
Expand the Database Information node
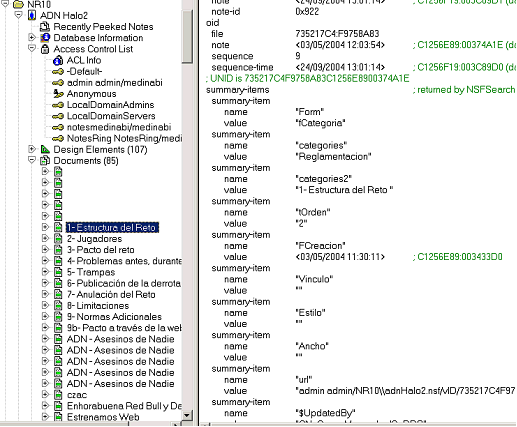click(x=32, y=37)
